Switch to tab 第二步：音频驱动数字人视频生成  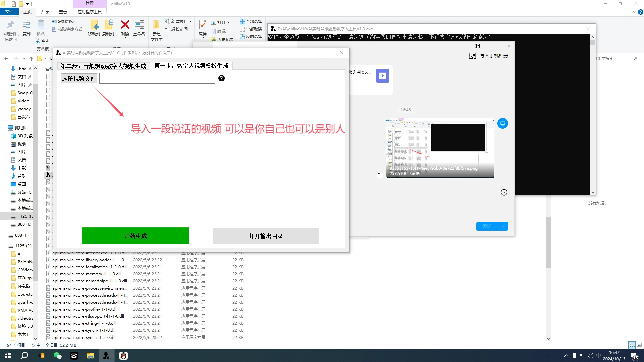pos(103,66)
